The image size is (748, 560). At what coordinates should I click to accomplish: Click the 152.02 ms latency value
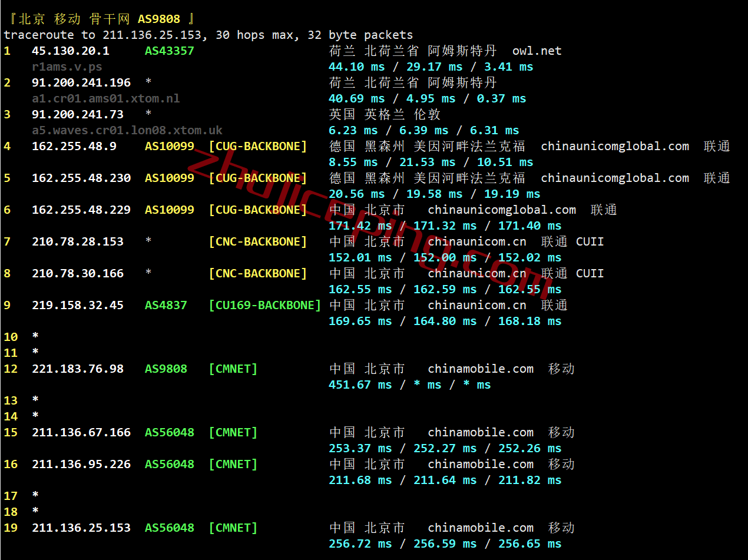[x=530, y=257]
